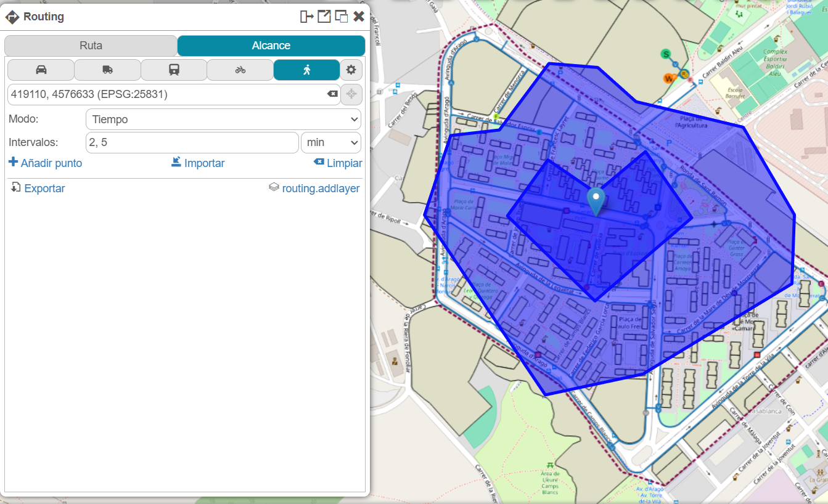Screen dimensions: 828x504
Task: Toggle the walking mode button
Action: 306,70
